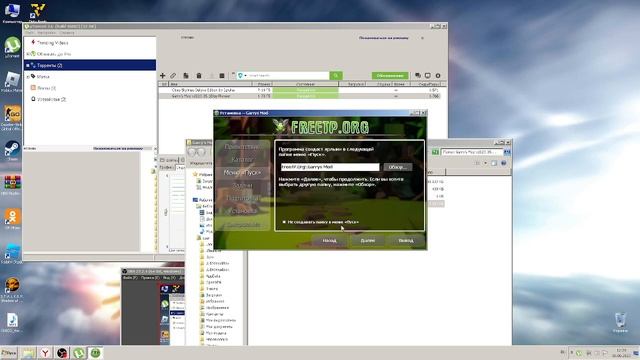Viewport: 640px width, 360px height.
Task: Click the Каталог step in installer sidebar
Action: coord(242,160)
